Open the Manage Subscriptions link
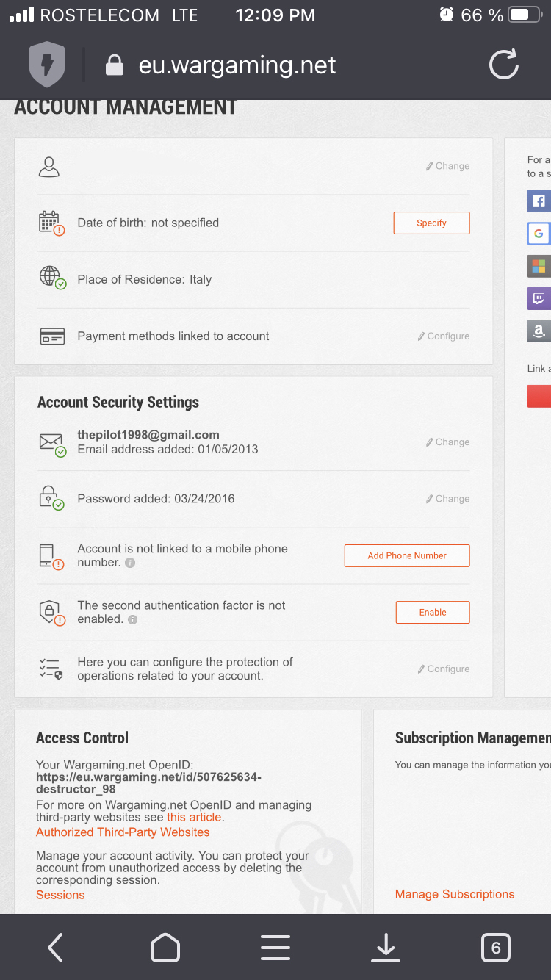 tap(455, 894)
